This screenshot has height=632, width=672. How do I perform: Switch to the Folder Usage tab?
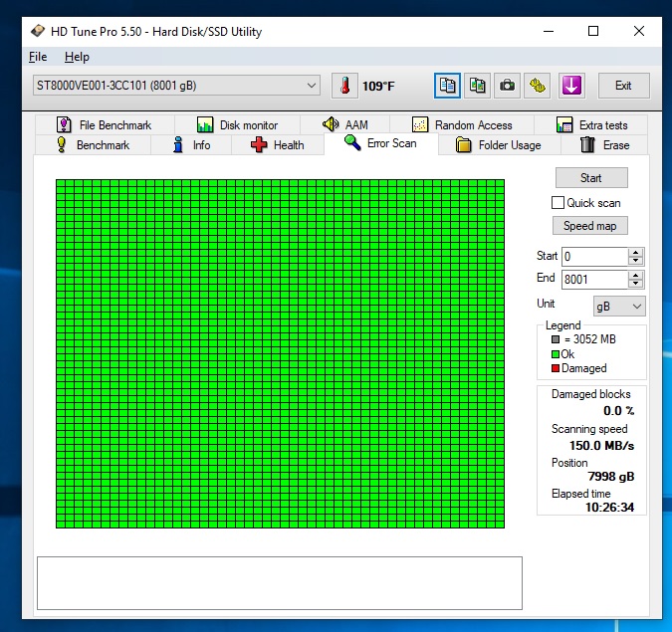[x=498, y=145]
